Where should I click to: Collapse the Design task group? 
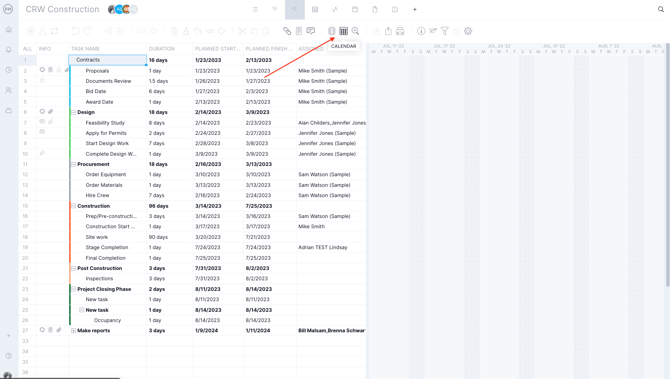click(73, 112)
